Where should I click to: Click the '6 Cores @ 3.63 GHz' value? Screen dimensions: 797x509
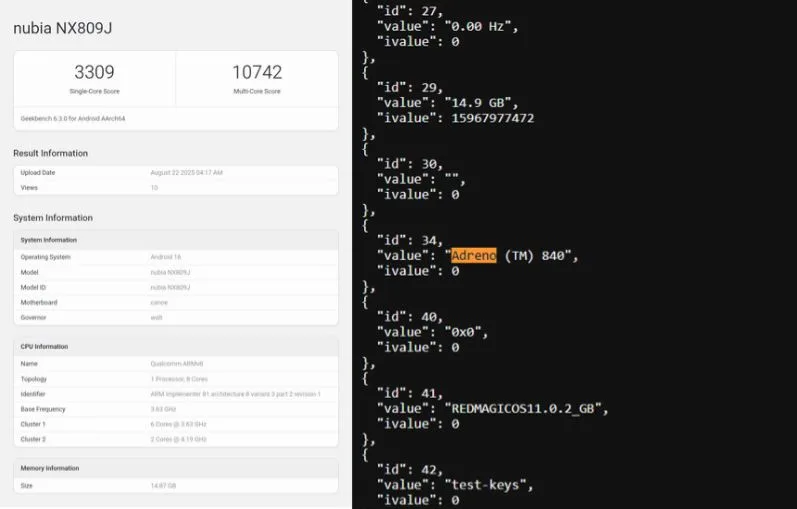178,425
